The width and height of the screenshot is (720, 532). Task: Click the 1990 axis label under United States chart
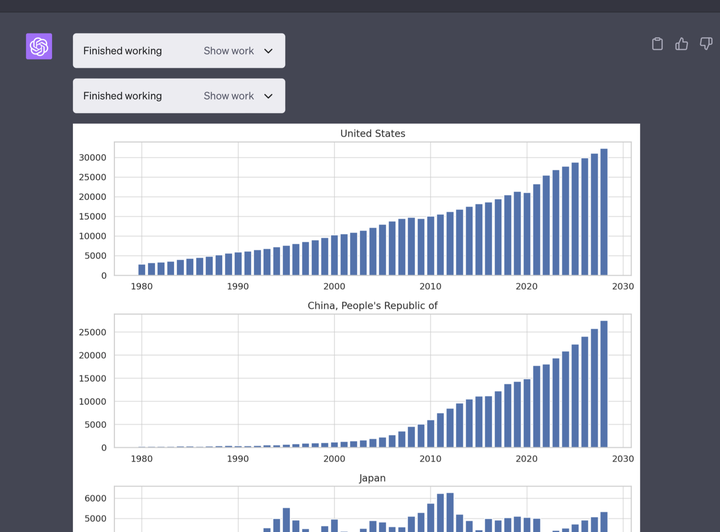238,286
